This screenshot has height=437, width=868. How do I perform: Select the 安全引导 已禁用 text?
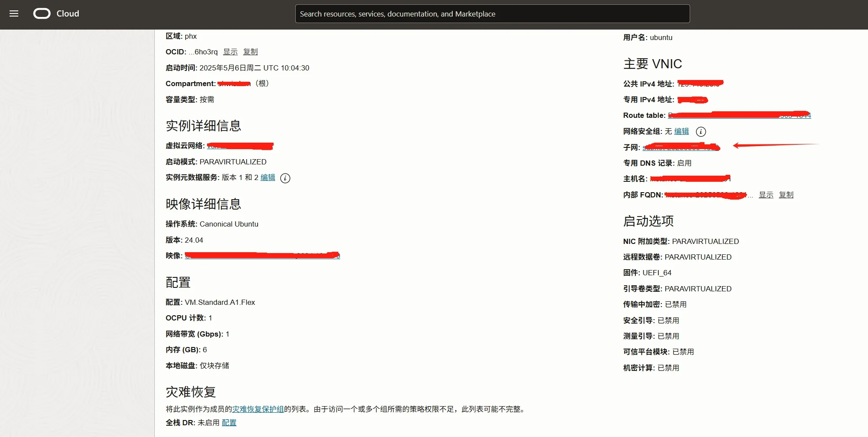click(651, 320)
